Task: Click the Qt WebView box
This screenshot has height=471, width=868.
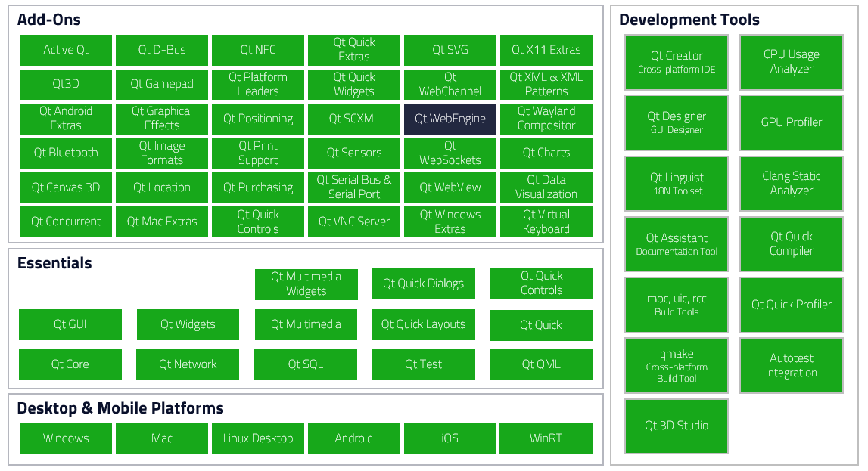Action: 450,187
